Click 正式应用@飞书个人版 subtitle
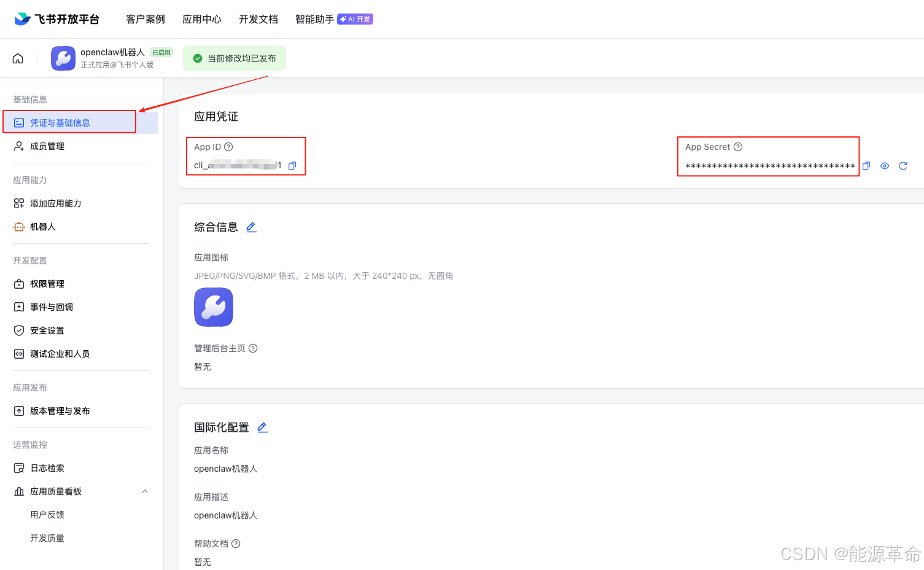Image resolution: width=924 pixels, height=570 pixels. pos(117,65)
